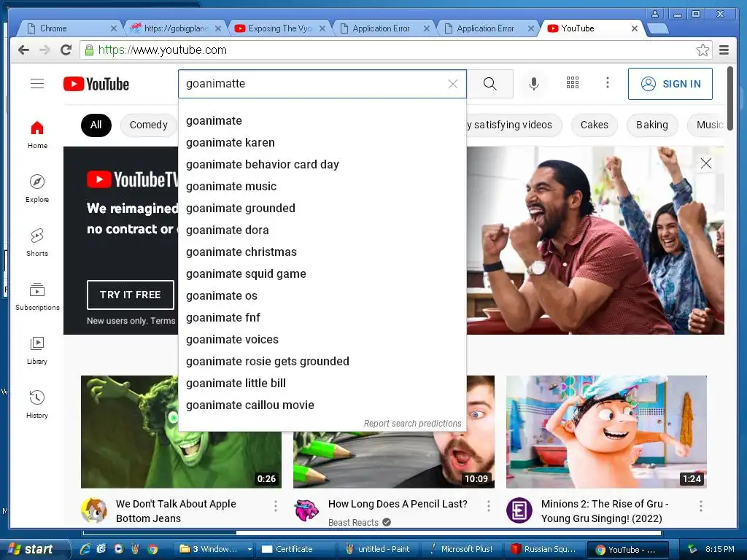Switch to Exposing The Vyo tab
The image size is (747, 560).
tap(279, 28)
